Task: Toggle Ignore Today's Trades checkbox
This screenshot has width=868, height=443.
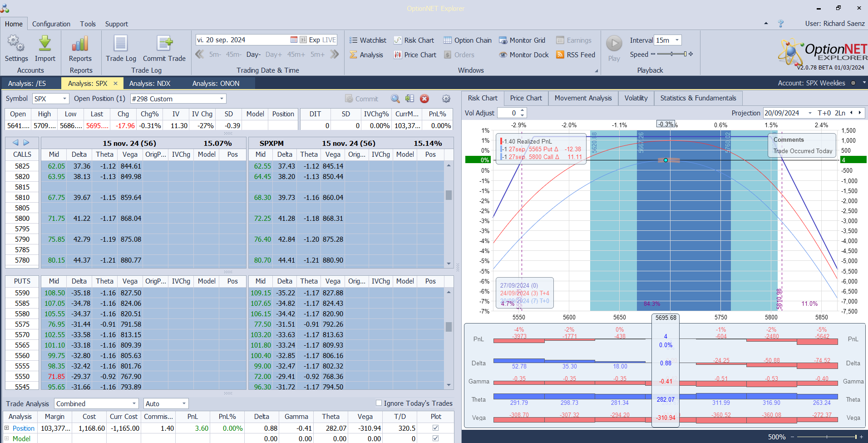Action: [x=379, y=403]
